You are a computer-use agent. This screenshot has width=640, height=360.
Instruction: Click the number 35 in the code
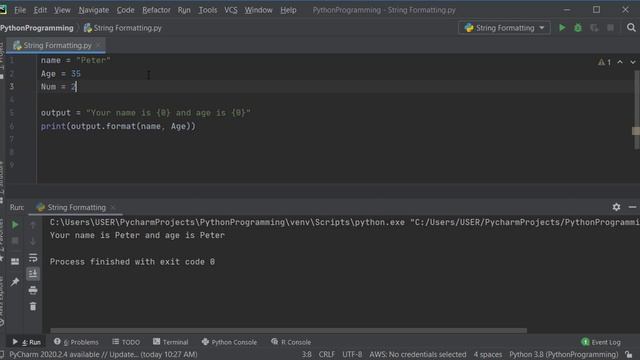[x=76, y=74]
